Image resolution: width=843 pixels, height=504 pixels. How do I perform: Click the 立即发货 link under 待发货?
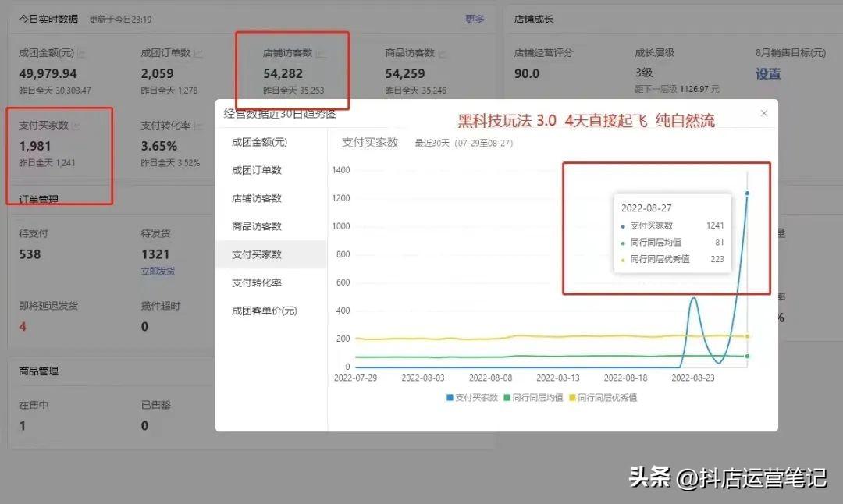158,272
